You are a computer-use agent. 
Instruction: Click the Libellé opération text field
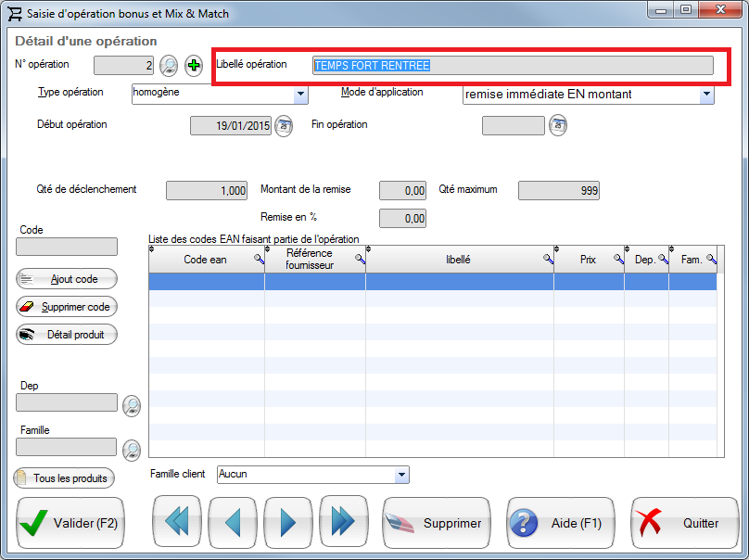click(x=513, y=65)
